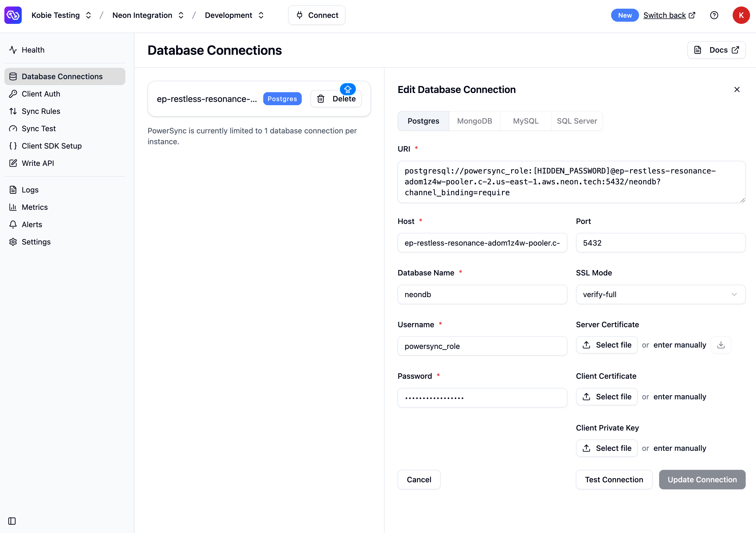Collapse the sidebar panel toggle icon
This screenshot has width=756, height=533.
(12, 521)
